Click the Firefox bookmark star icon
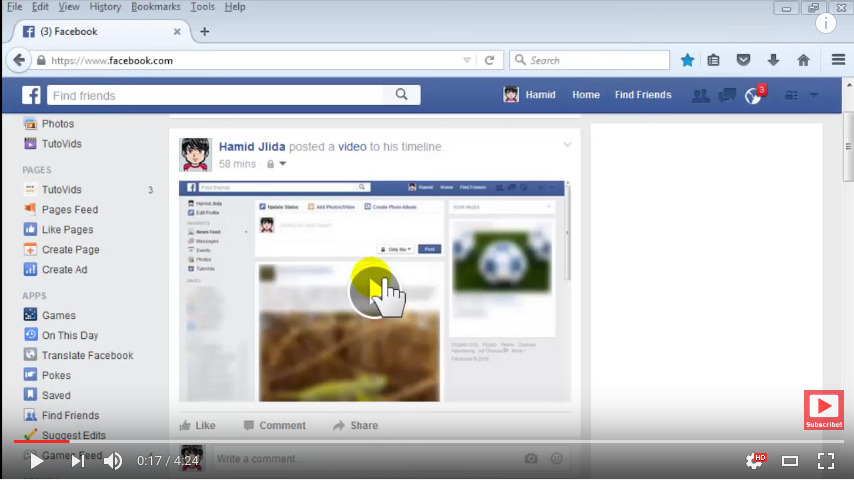Viewport: 854px width, 480px height. pyautogui.click(x=687, y=60)
